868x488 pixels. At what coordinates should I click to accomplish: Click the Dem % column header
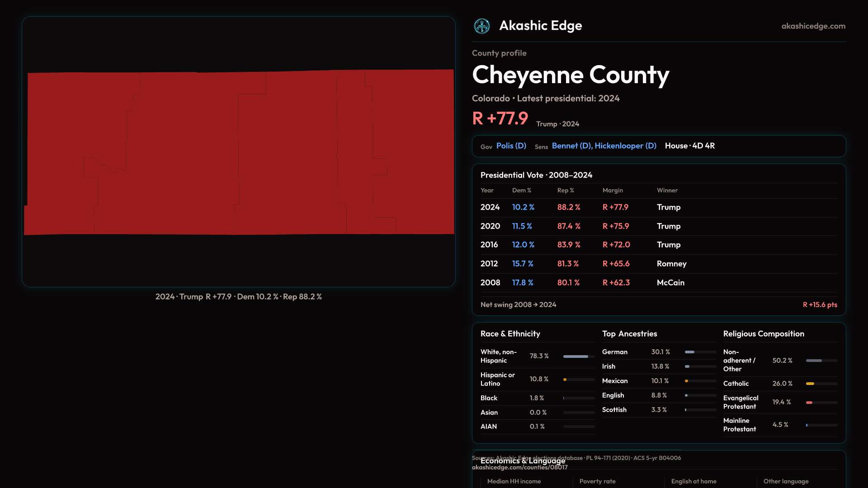[x=521, y=191]
